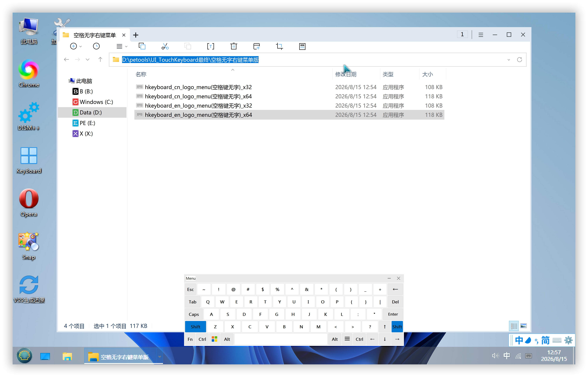Click the copy icon in the toolbar
588x377 pixels.
[x=142, y=46]
